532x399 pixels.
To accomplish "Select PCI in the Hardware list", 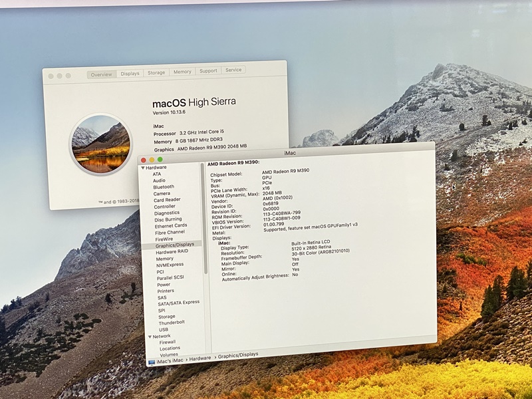I will point(160,272).
